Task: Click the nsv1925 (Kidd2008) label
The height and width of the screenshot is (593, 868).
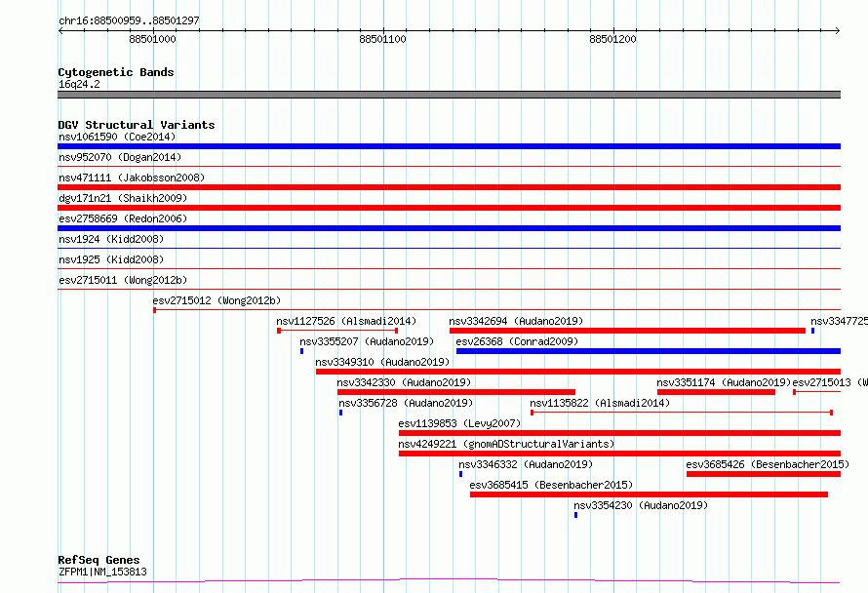Action: coord(111,259)
